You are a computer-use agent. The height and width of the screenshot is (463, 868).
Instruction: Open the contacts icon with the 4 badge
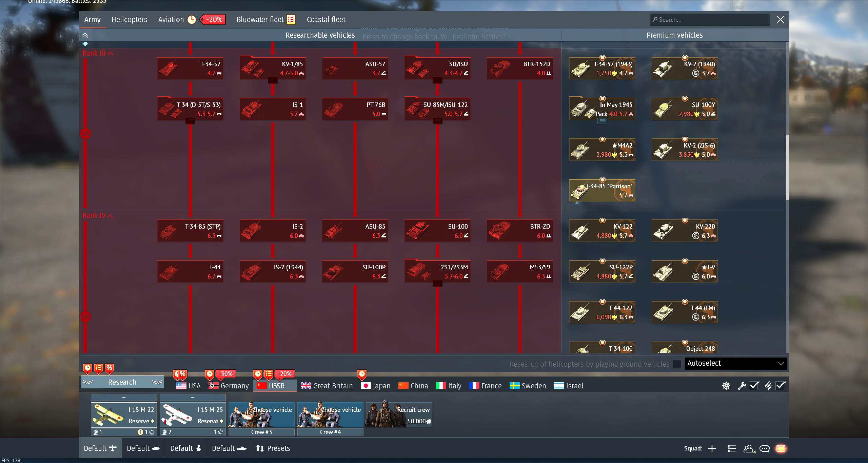pyautogui.click(x=749, y=449)
